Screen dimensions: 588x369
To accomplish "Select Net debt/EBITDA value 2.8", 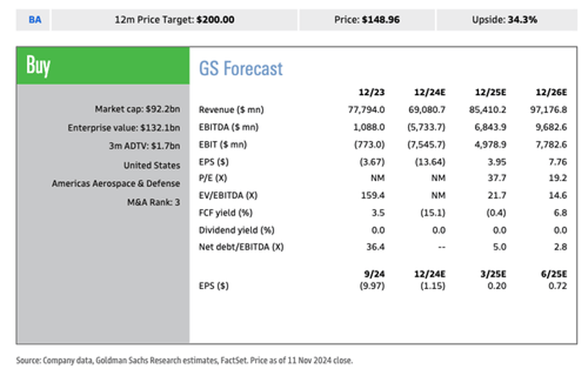I will 561,247.
